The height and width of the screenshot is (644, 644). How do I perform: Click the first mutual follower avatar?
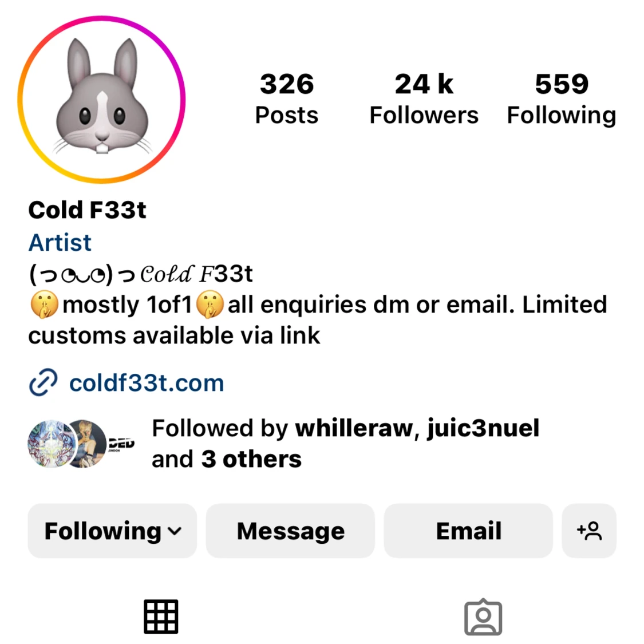(x=52, y=444)
